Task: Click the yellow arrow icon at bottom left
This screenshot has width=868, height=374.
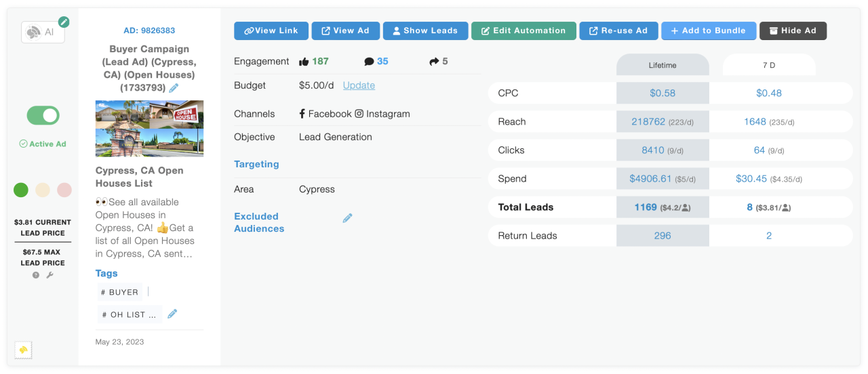Action: [23, 350]
